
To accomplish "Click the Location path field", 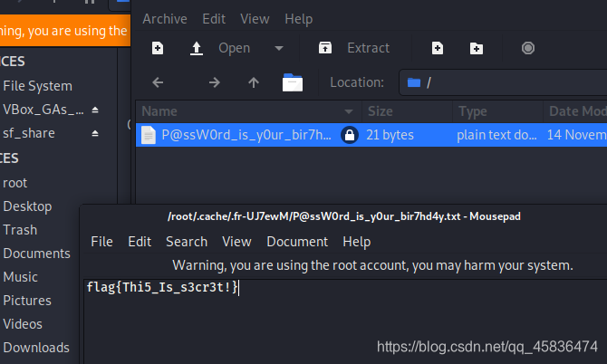I will [503, 82].
